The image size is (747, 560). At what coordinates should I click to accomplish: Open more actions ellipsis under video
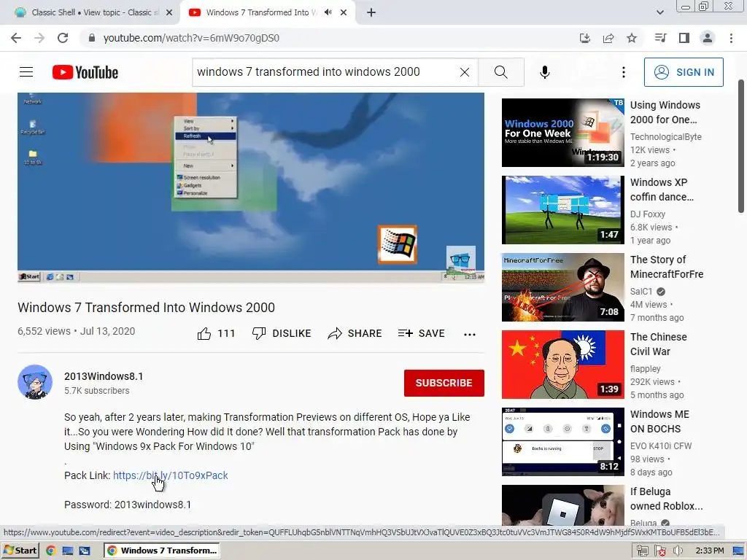point(469,334)
